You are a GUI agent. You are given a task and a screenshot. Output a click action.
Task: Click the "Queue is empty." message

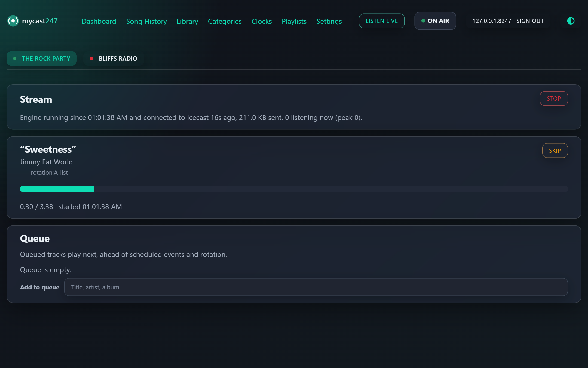pos(46,270)
